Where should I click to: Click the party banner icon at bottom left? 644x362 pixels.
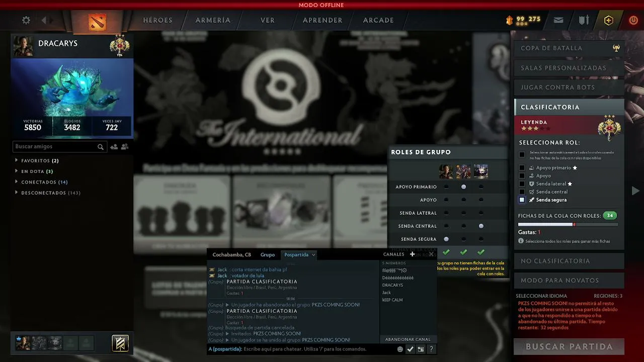pyautogui.click(x=120, y=343)
